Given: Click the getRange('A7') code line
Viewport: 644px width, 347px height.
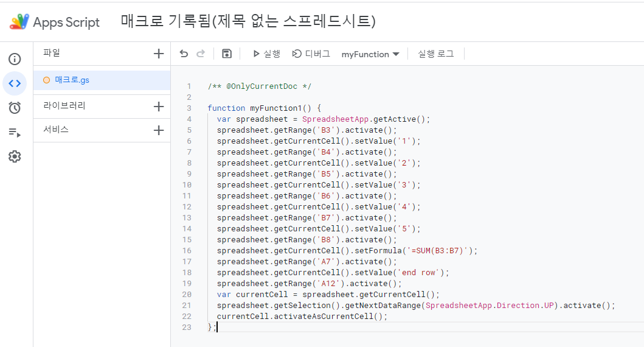Looking at the screenshot, I should click(x=307, y=262).
